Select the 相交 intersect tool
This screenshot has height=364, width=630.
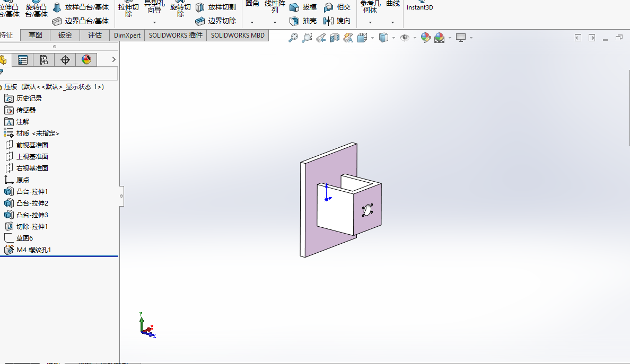pos(337,7)
